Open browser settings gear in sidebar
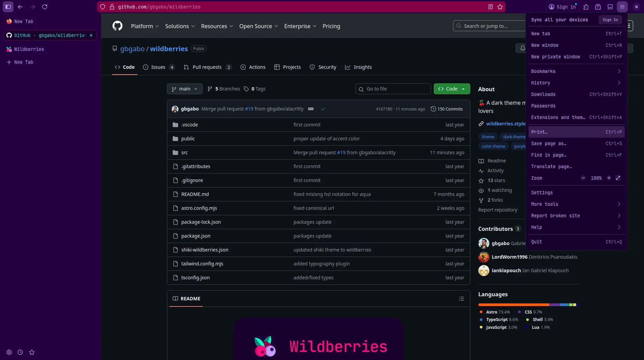This screenshot has height=360, width=644. click(x=9, y=352)
